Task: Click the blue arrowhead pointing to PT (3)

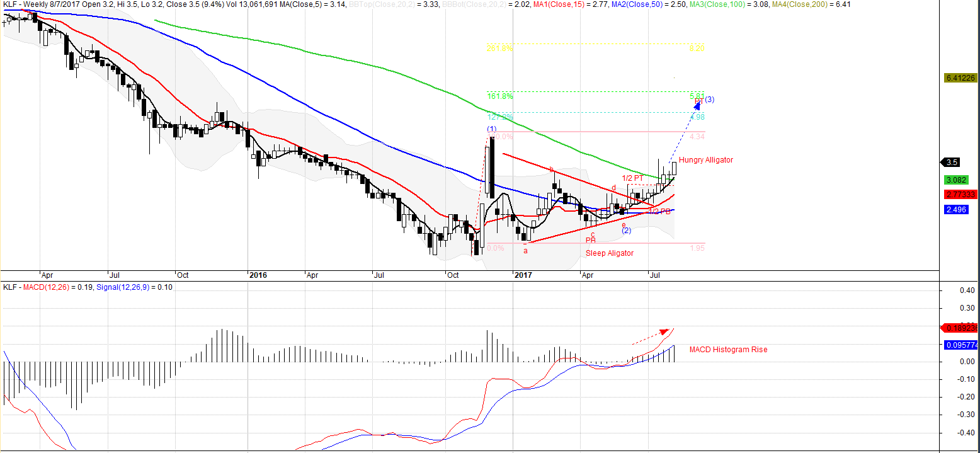Action: pyautogui.click(x=697, y=105)
